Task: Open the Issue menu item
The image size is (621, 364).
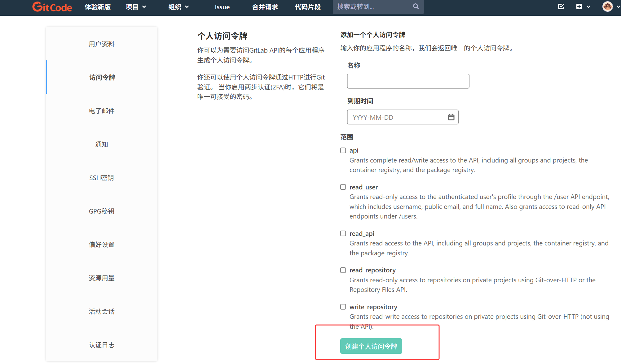Action: coord(222,7)
